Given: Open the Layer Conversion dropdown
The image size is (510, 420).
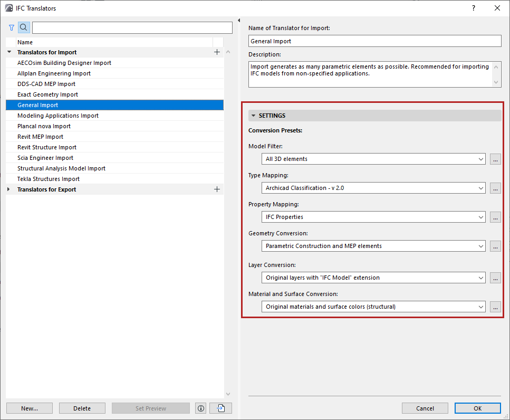Looking at the screenshot, I should point(373,278).
